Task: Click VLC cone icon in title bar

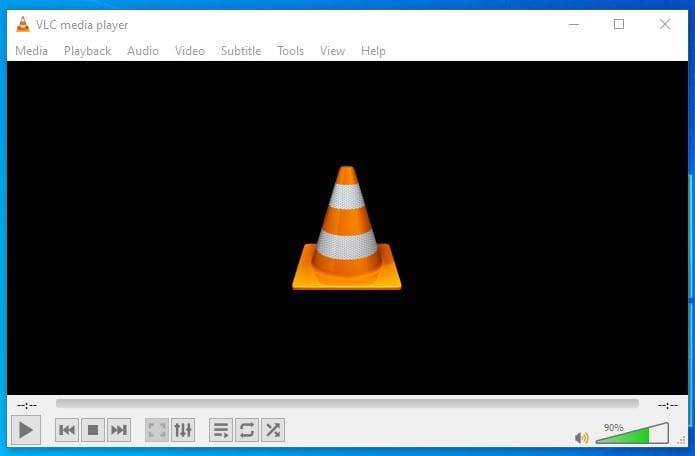Action: [x=23, y=24]
